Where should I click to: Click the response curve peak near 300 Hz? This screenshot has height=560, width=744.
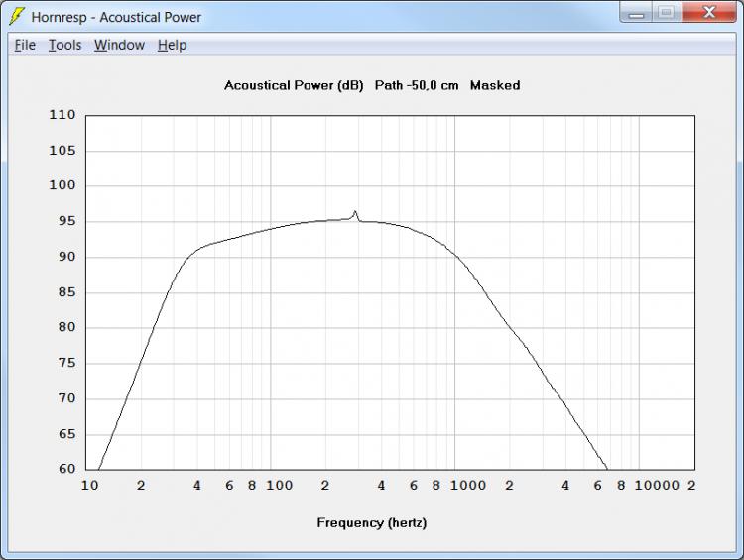click(355, 211)
